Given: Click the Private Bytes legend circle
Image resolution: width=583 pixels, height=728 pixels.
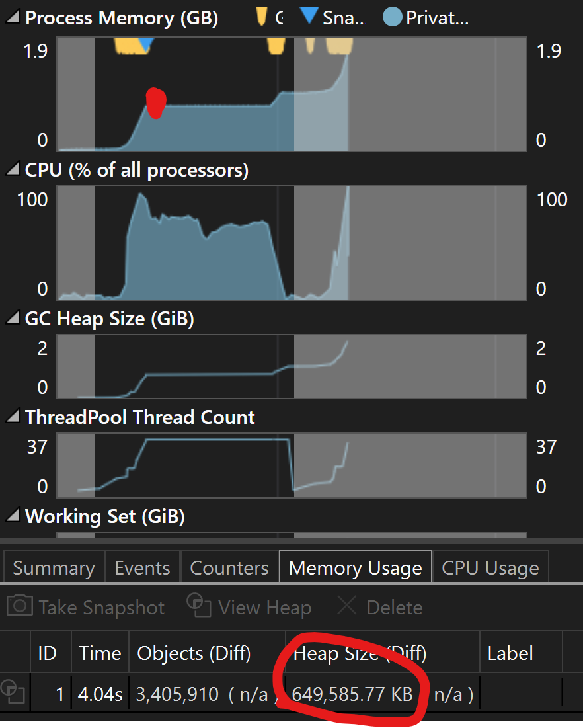Looking at the screenshot, I should (393, 18).
